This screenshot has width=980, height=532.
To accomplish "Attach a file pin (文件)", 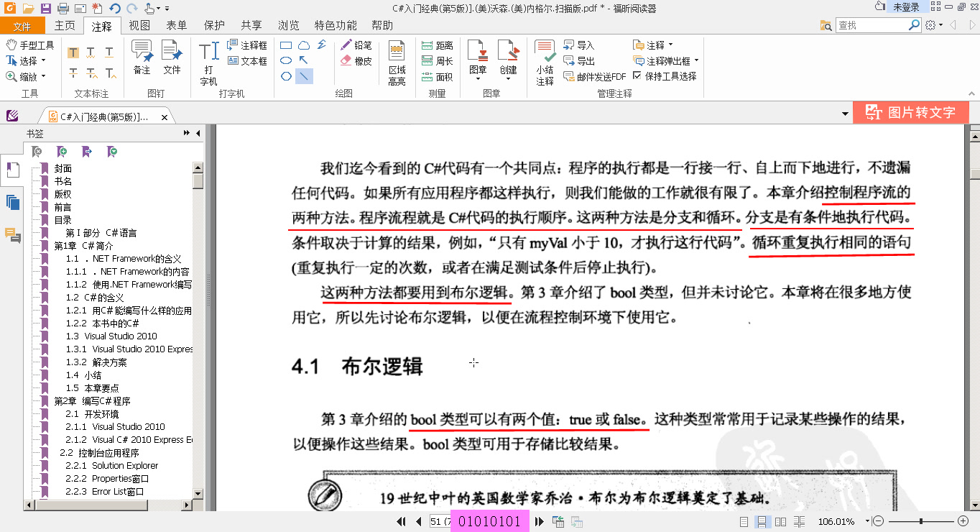I will pos(172,58).
